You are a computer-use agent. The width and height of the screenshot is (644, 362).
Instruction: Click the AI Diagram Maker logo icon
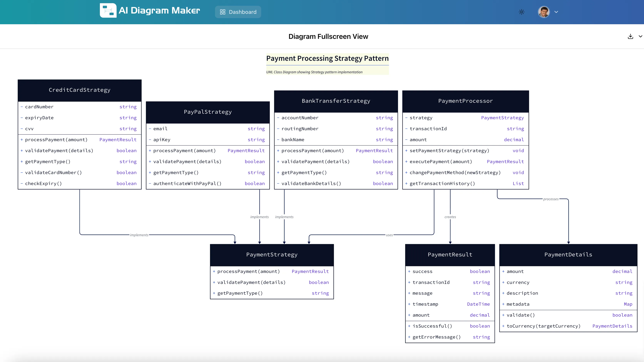[108, 10]
